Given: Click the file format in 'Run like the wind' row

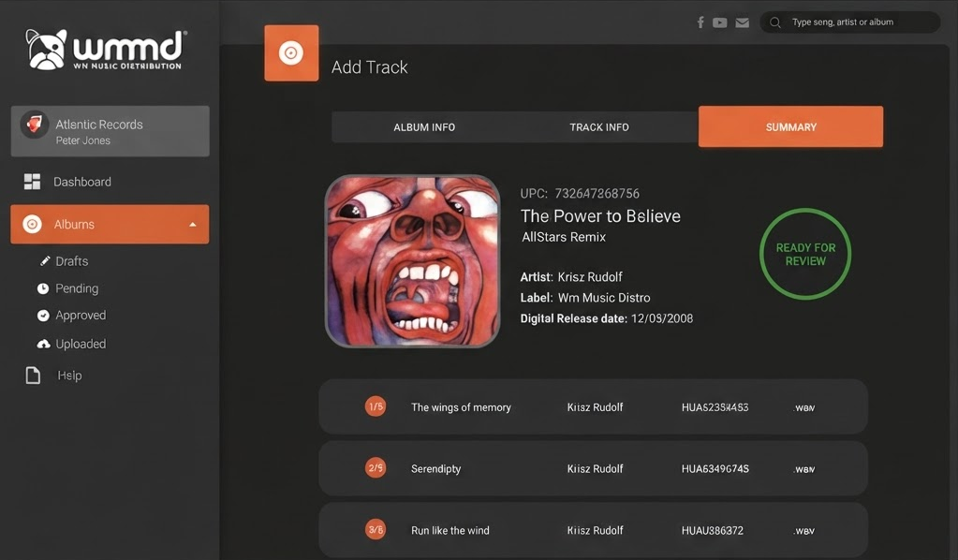Looking at the screenshot, I should pyautogui.click(x=804, y=531).
